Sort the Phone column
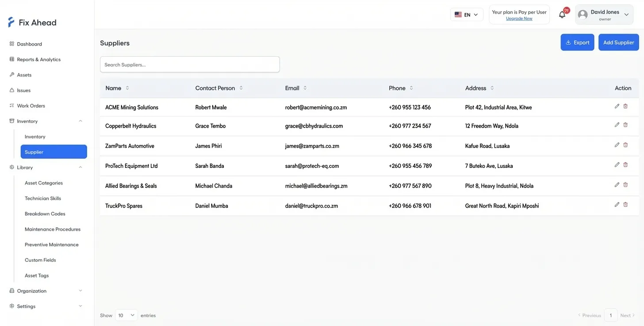The image size is (644, 326). 411,88
